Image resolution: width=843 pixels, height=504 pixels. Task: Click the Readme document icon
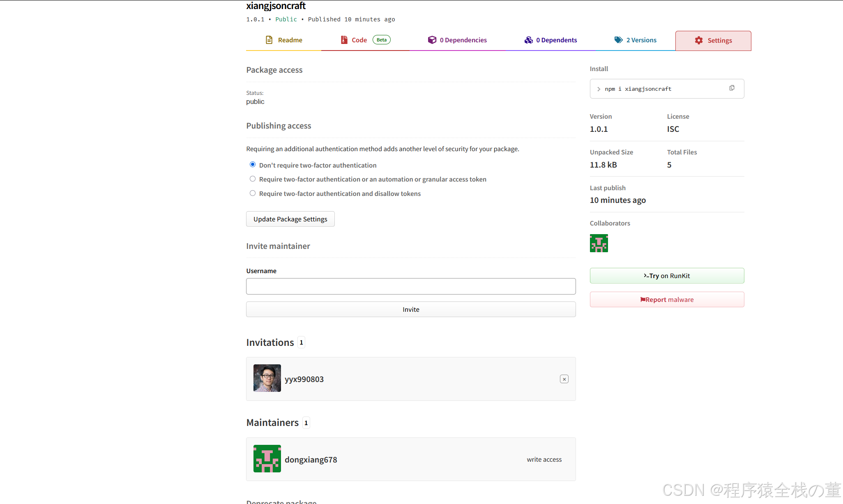tap(269, 40)
